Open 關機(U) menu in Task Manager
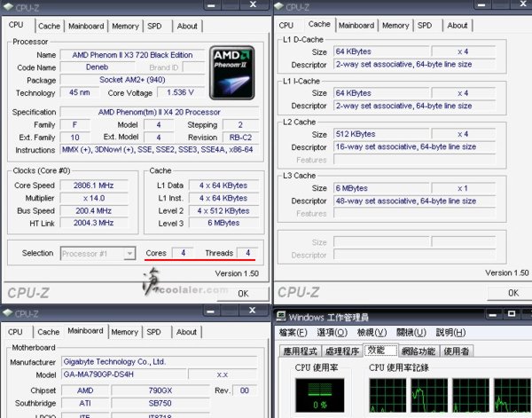Viewport: 532px width, 418px height. tap(411, 333)
